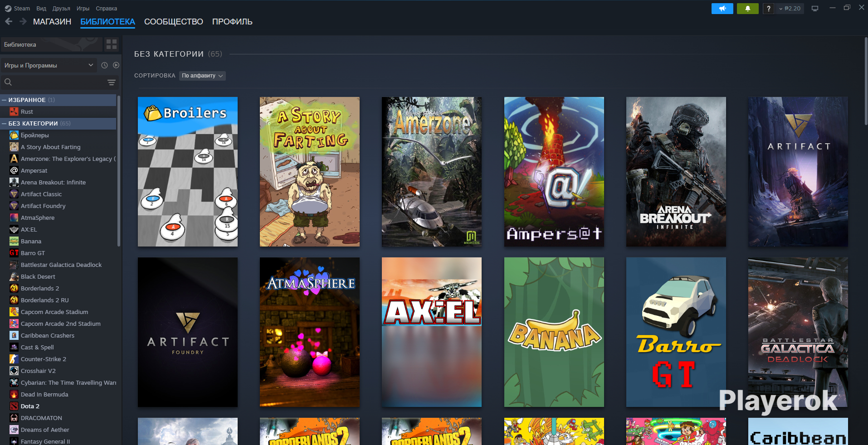Screen dimensions: 868x445
Task: Open advanced filter options icon
Action: [112, 82]
